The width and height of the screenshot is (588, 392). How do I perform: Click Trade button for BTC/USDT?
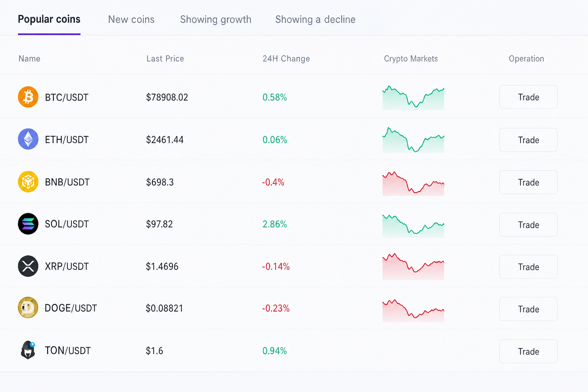pos(528,97)
